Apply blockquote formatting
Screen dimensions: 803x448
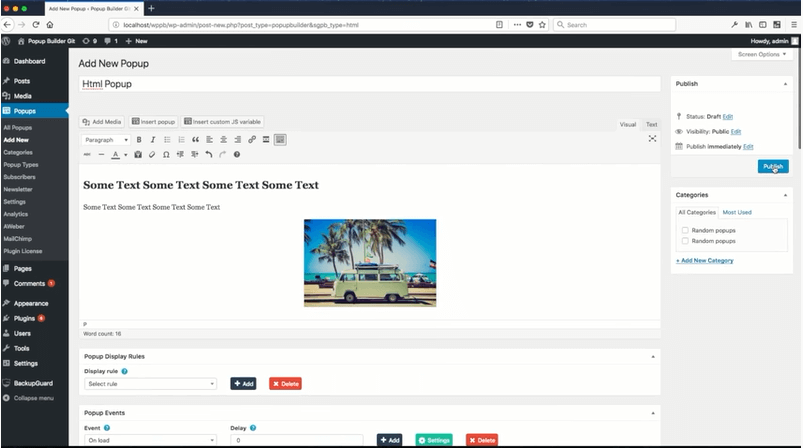195,140
